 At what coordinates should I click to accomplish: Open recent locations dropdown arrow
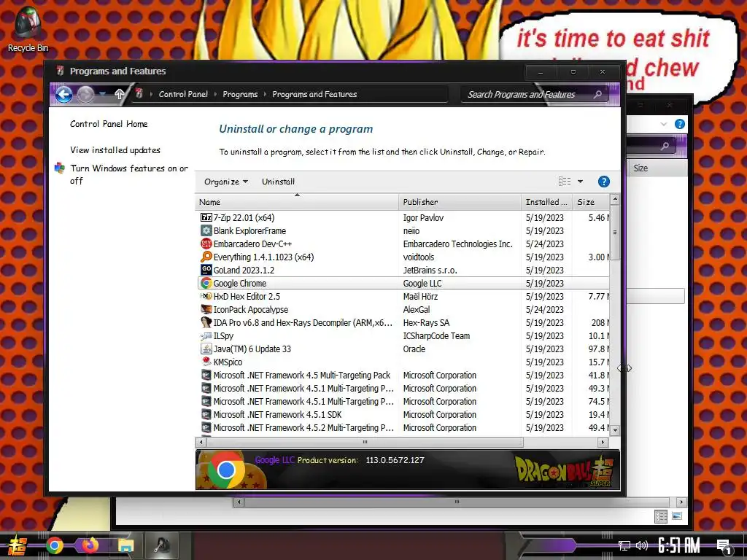pos(102,94)
